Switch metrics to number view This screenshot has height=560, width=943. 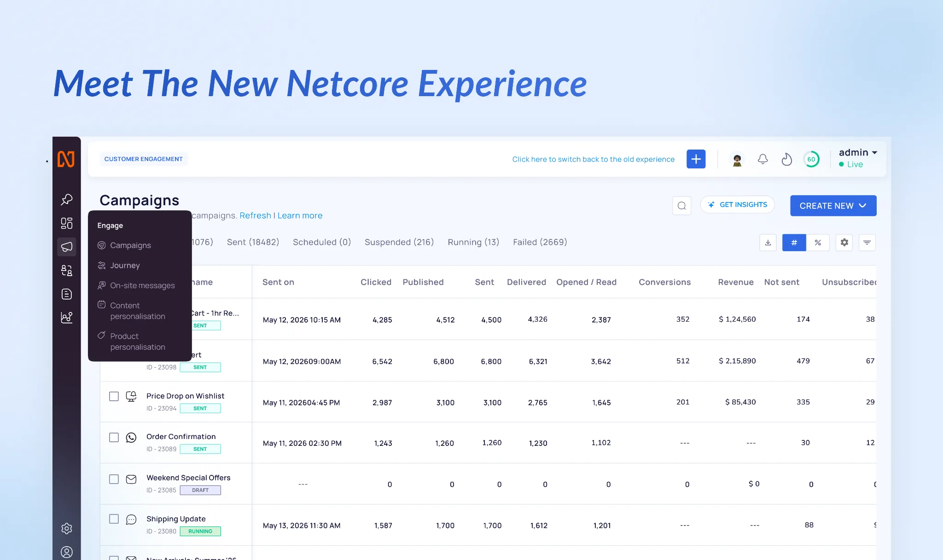pos(794,242)
